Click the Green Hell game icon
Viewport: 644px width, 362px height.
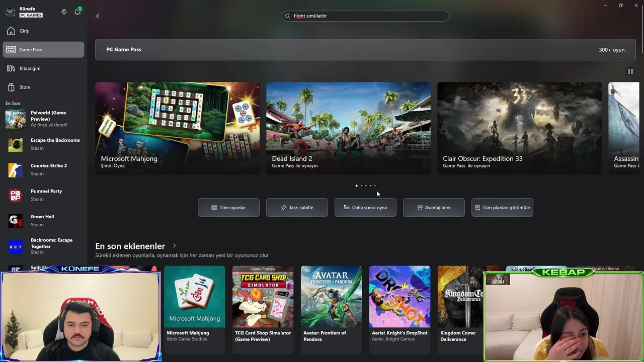point(16,221)
